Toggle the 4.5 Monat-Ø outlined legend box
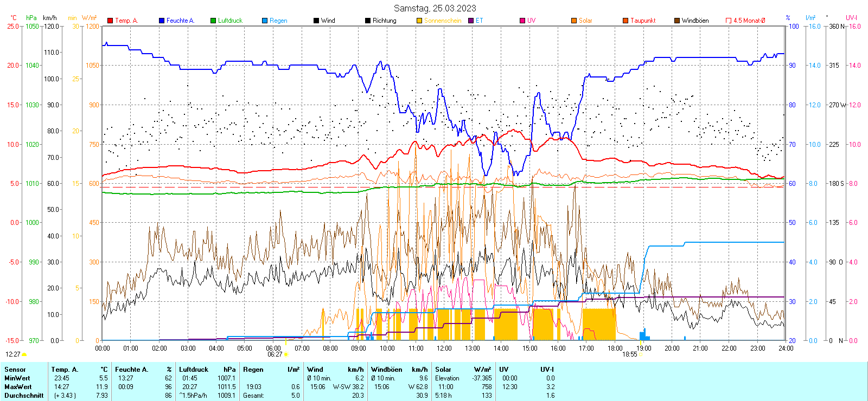 pos(729,21)
